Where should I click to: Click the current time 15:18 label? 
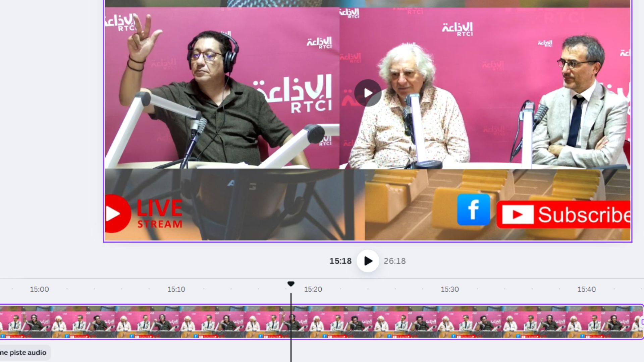point(340,261)
